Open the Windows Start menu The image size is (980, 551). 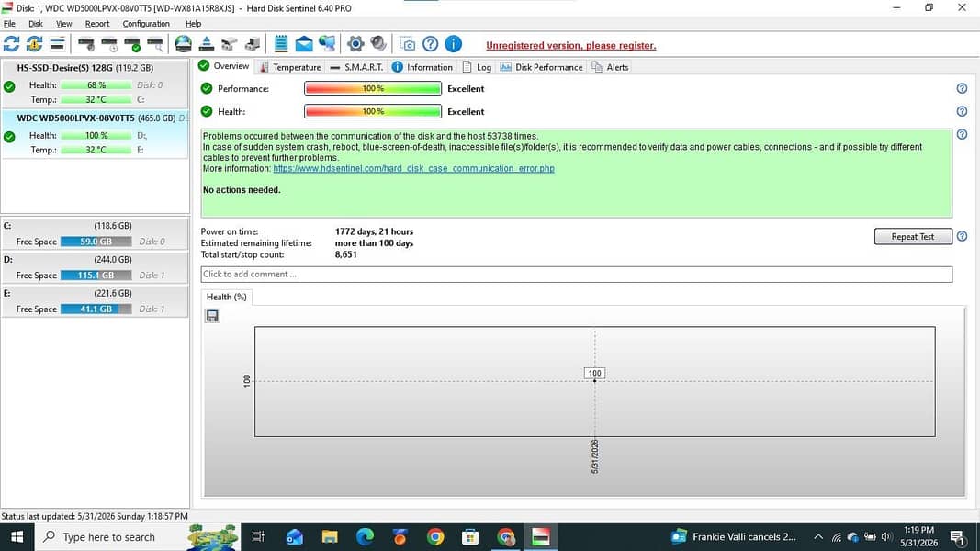coord(17,536)
